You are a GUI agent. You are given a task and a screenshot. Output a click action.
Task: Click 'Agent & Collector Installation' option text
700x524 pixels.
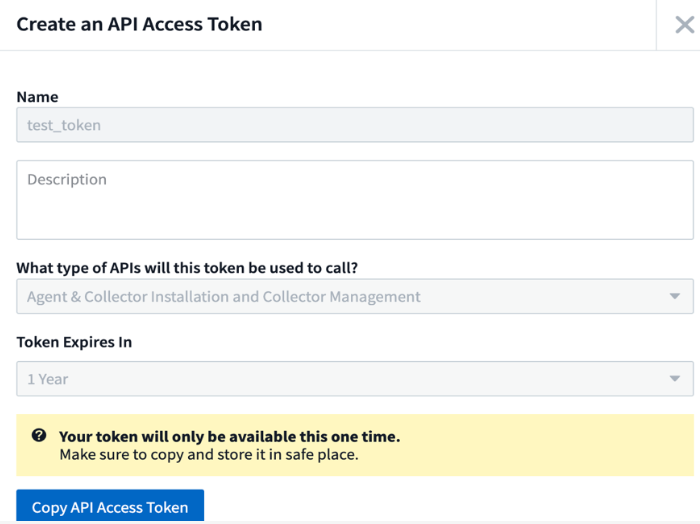click(223, 297)
